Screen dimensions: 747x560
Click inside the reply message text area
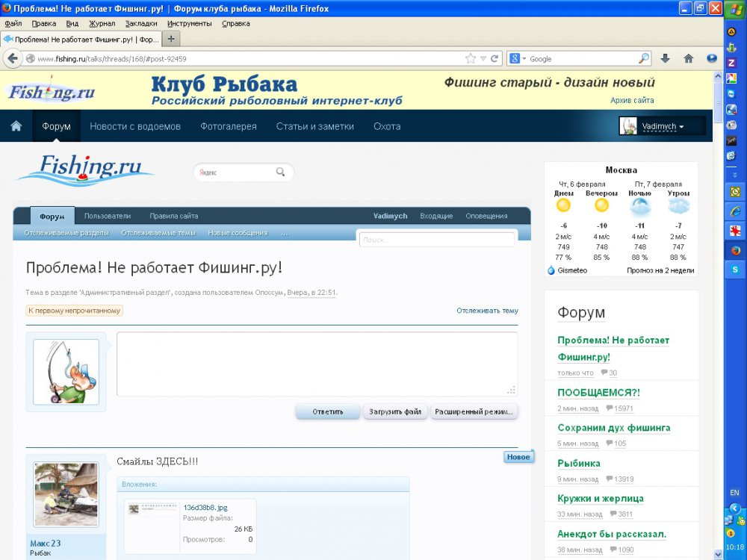[317, 364]
